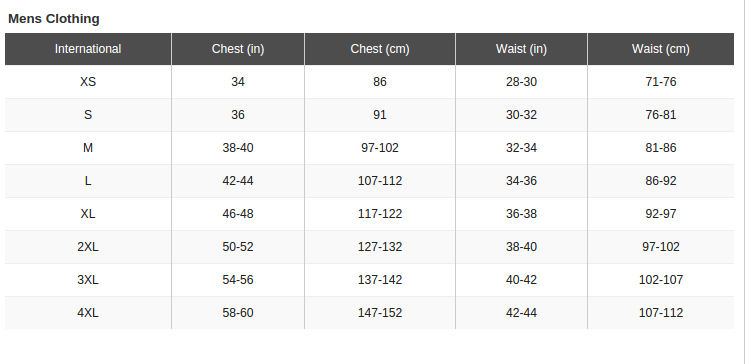Click the 107-112 chest cm cell for L
The image size is (745, 364).
click(x=380, y=181)
